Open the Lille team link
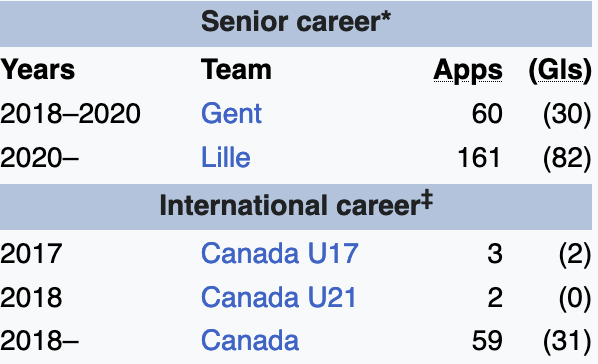The image size is (598, 364). point(225,157)
